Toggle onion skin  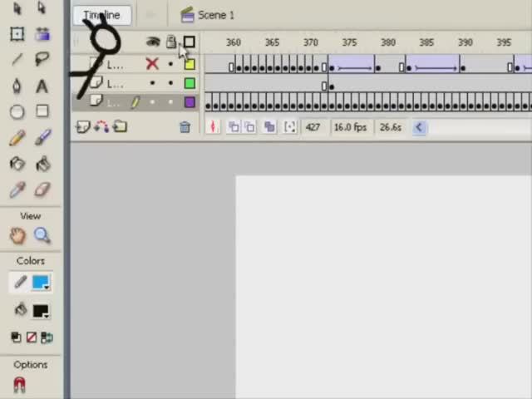234,127
